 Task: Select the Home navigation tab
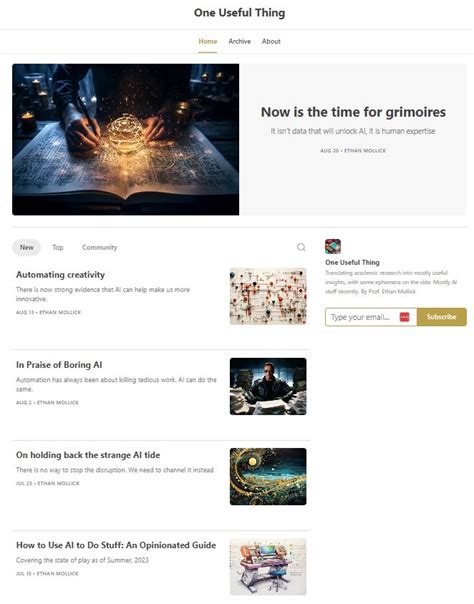point(208,41)
